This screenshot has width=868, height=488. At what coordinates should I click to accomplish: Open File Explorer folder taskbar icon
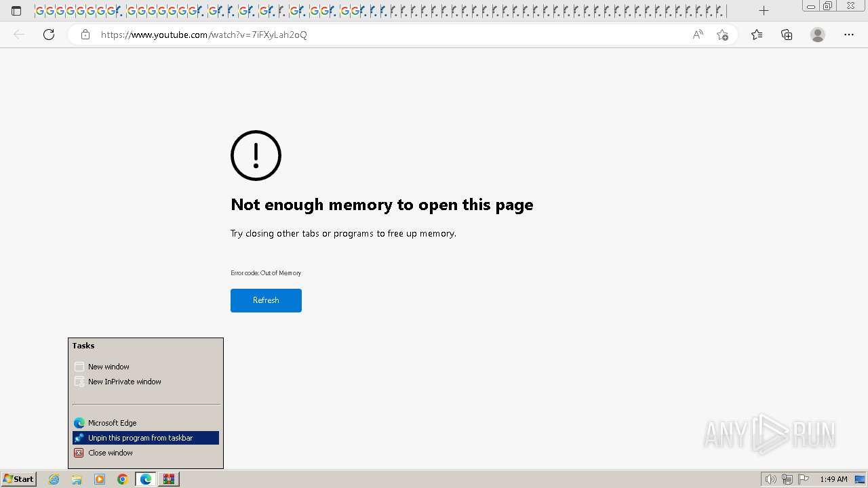pyautogui.click(x=77, y=479)
